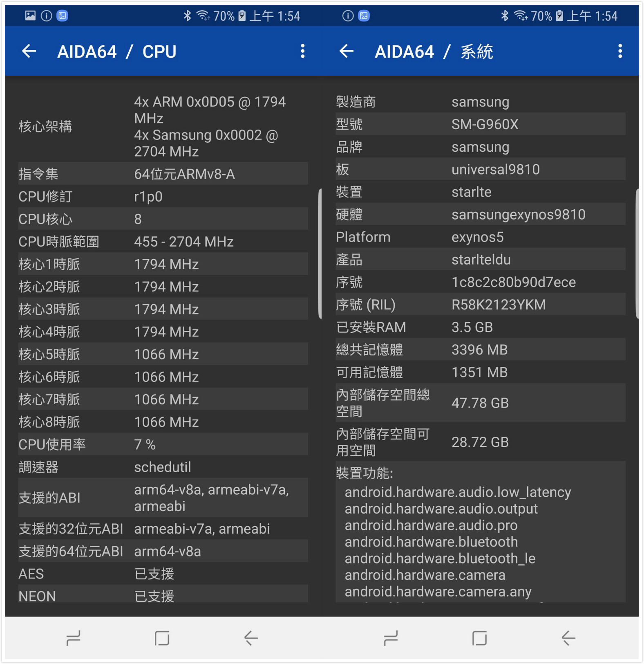Tap home button under CPU screen
This screenshot has height=664, width=644.
click(162, 638)
